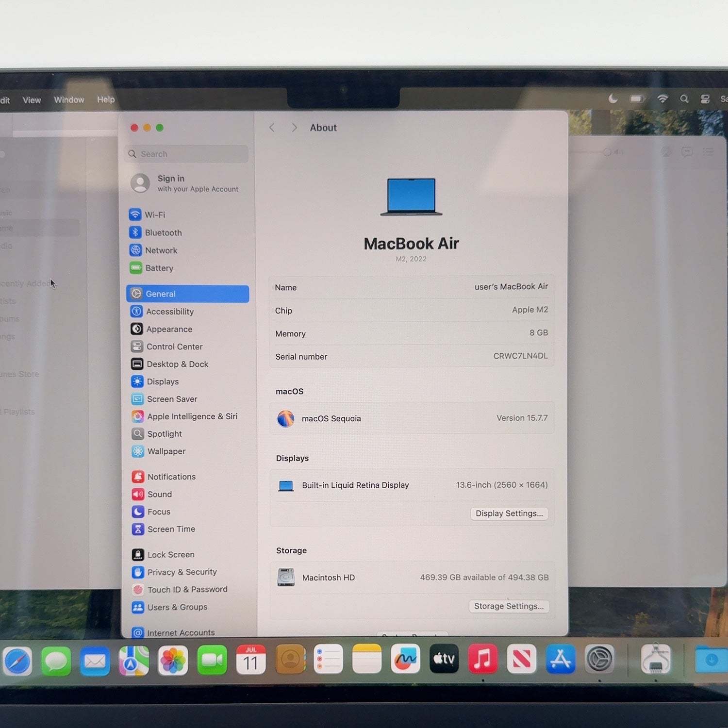
Task: Open Maps from the Dock
Action: [x=134, y=661]
